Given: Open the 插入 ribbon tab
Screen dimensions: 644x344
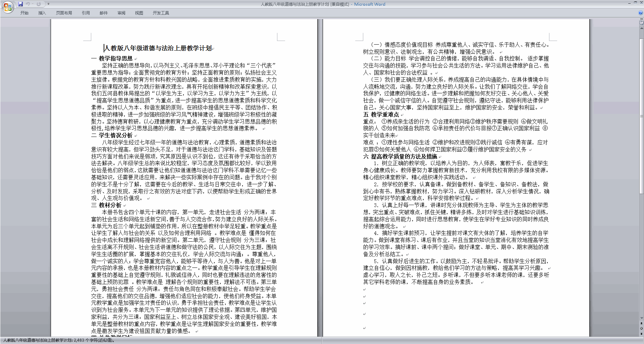Looking at the screenshot, I should (42, 13).
